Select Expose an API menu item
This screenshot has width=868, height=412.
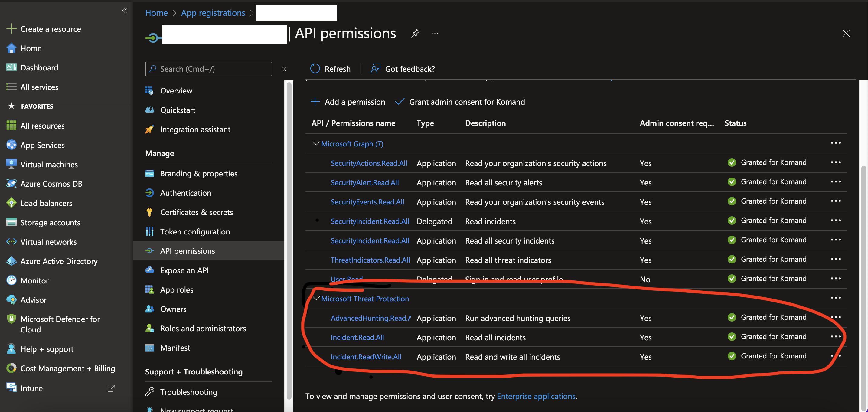tap(184, 270)
